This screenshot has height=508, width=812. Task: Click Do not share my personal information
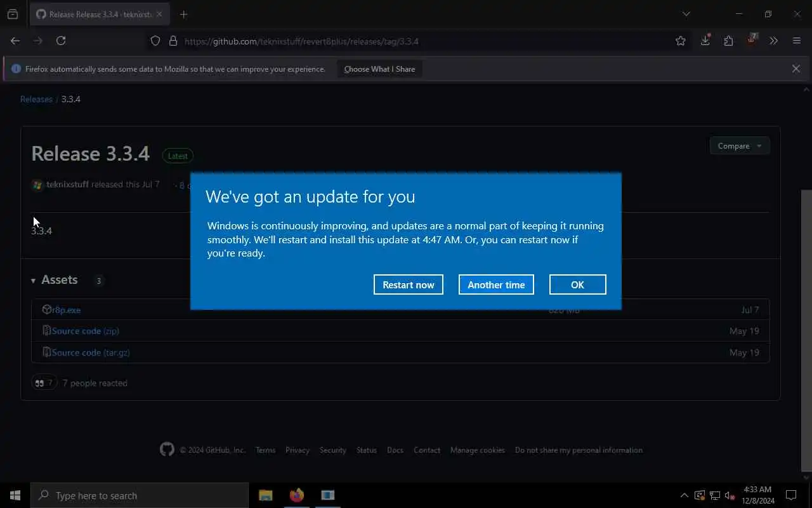click(x=579, y=450)
